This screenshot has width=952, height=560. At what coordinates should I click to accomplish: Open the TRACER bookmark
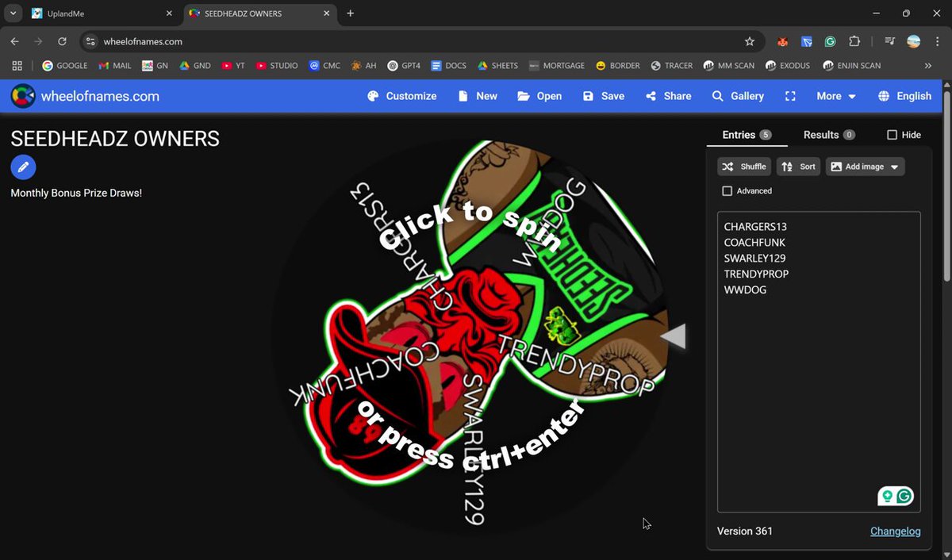coord(671,66)
